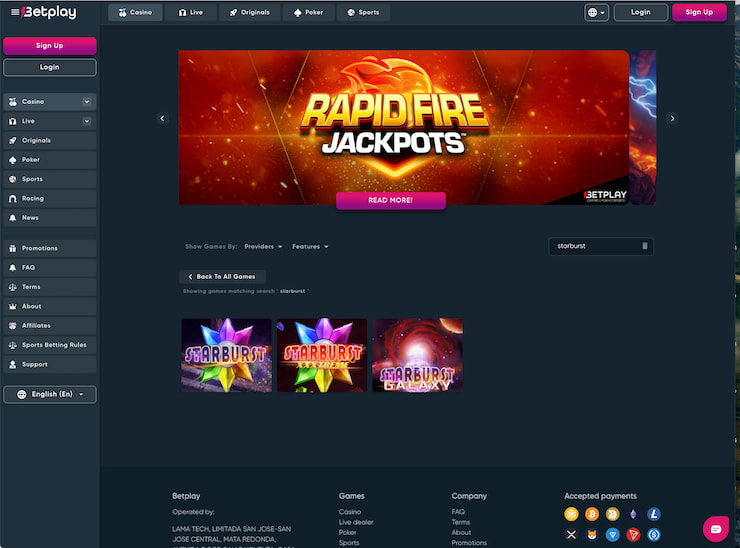Click the pink Sign Up button in sidebar
Viewport: 740px width, 548px height.
point(50,46)
